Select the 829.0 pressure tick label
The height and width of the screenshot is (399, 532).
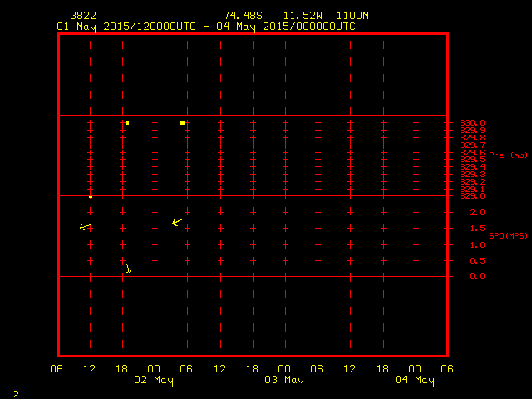(x=472, y=196)
